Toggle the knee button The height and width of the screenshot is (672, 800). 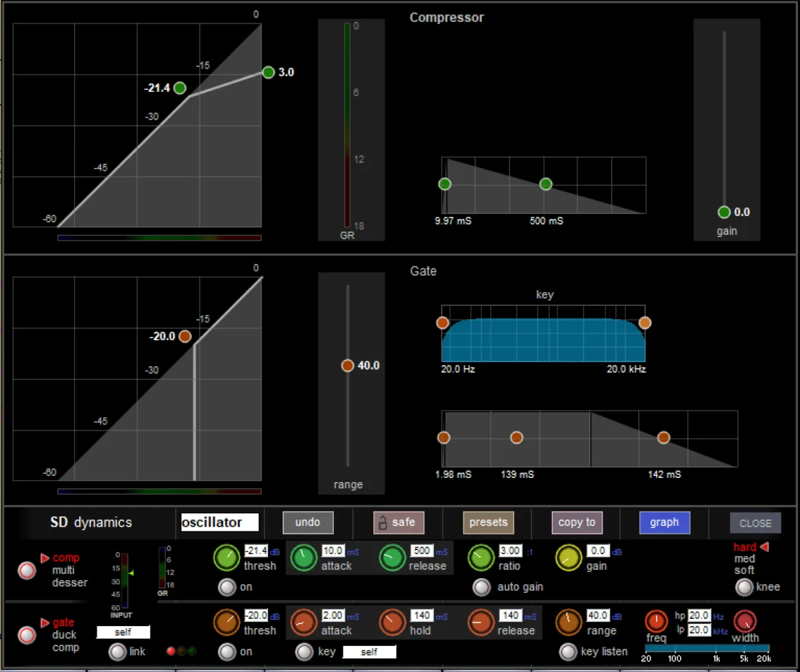pos(744,587)
